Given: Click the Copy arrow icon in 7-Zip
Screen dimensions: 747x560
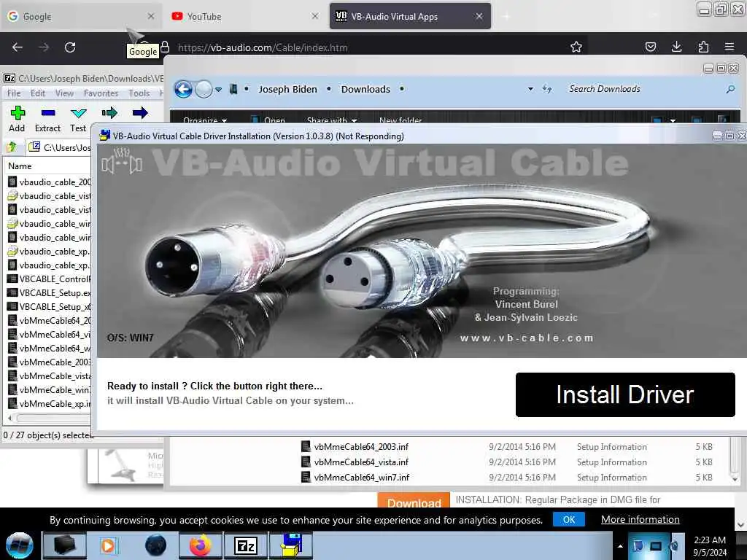Looking at the screenshot, I should (x=109, y=113).
